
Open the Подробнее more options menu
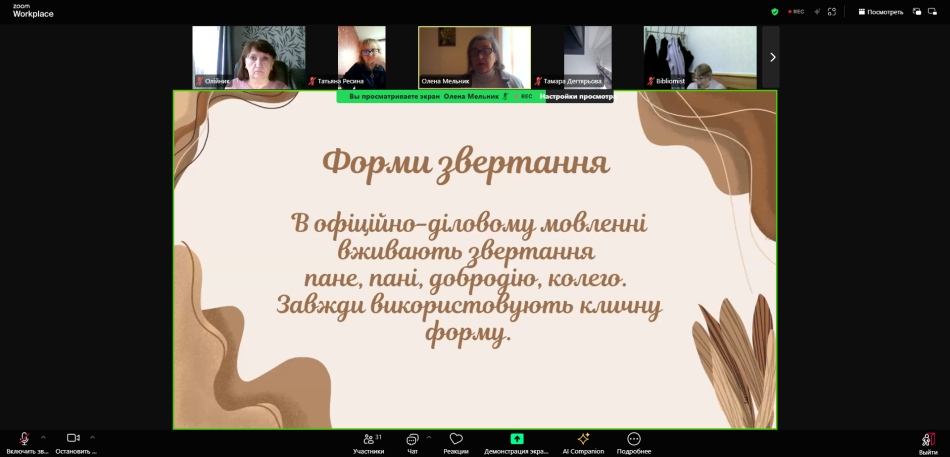(x=633, y=442)
